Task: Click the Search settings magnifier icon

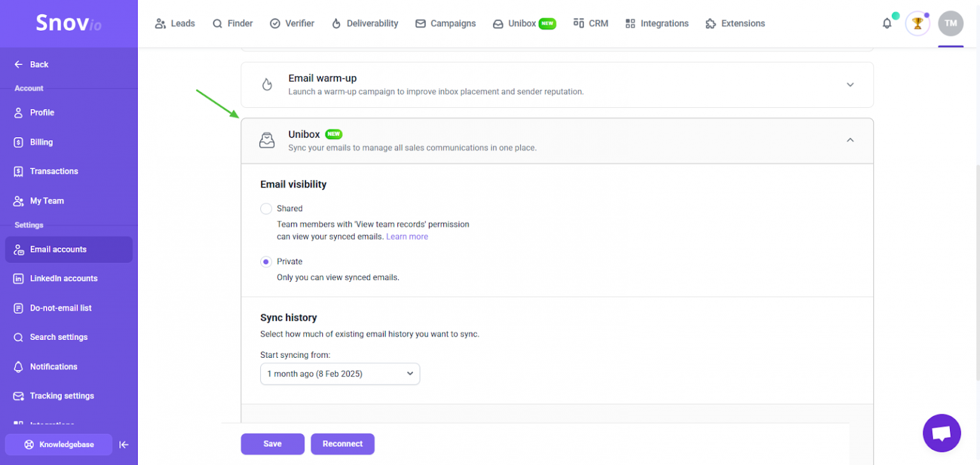Action: (x=19, y=337)
